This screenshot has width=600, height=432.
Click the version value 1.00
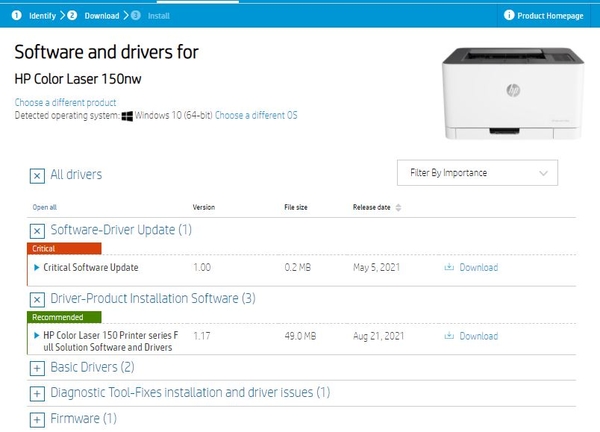click(x=202, y=267)
